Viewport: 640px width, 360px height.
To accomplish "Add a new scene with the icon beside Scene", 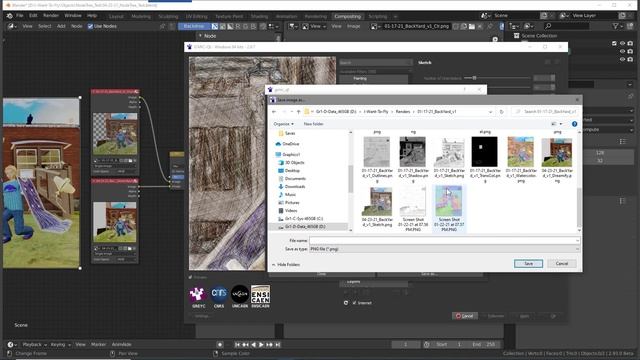I will click(x=544, y=16).
